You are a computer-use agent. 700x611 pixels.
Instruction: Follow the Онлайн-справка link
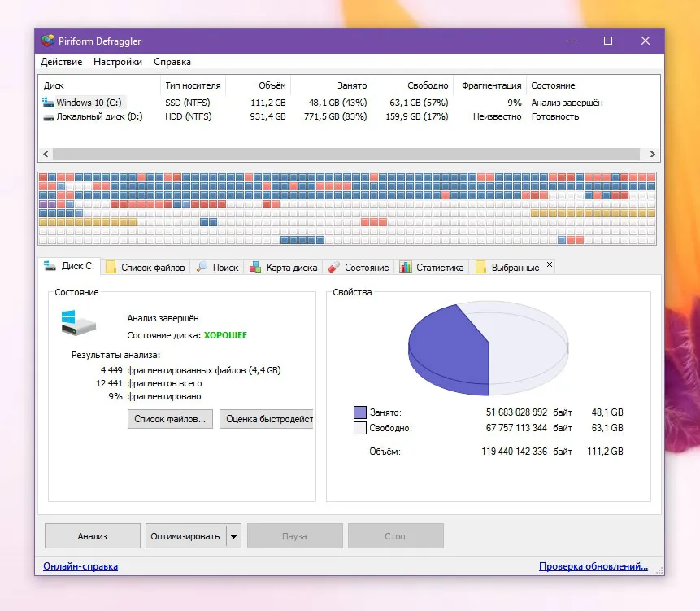tap(80, 566)
